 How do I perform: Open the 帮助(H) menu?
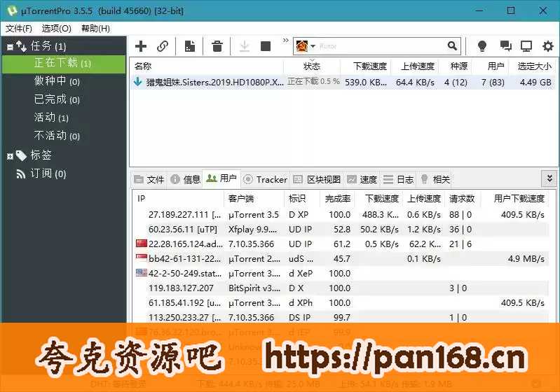(95, 28)
